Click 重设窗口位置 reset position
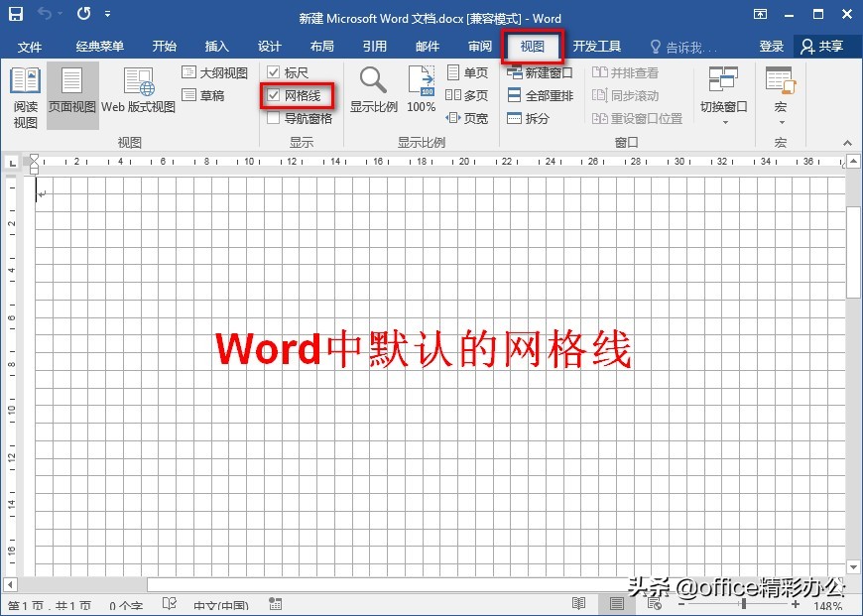 click(637, 118)
